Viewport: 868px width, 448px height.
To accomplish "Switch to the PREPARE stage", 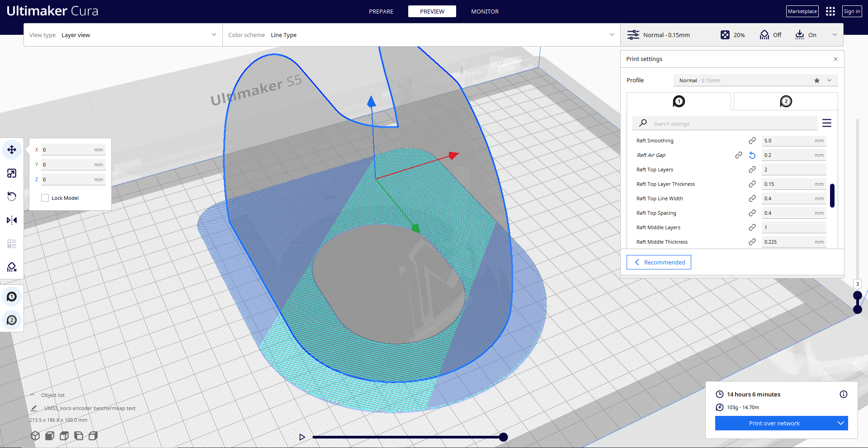I will coord(381,11).
